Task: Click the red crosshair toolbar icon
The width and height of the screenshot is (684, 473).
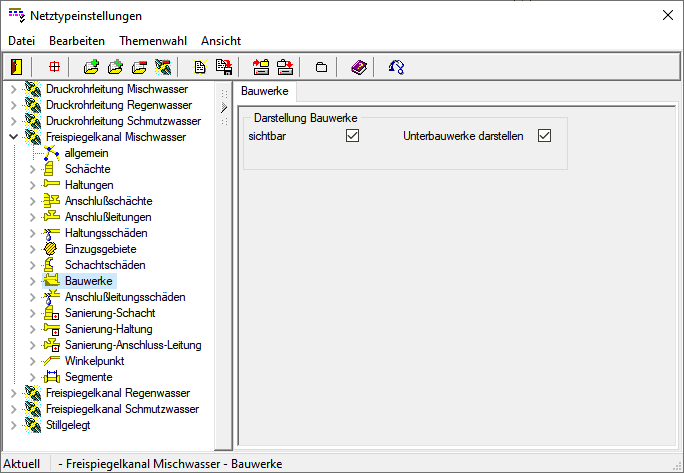Action: click(54, 67)
